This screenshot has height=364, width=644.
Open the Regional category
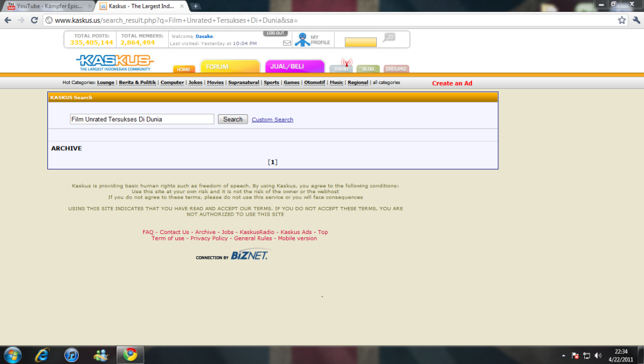358,82
